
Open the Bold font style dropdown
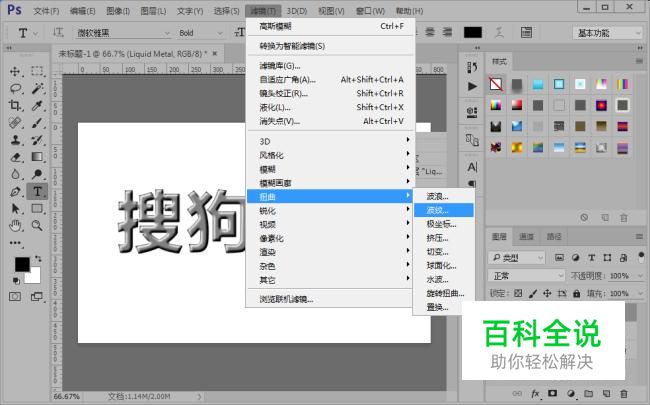point(201,33)
